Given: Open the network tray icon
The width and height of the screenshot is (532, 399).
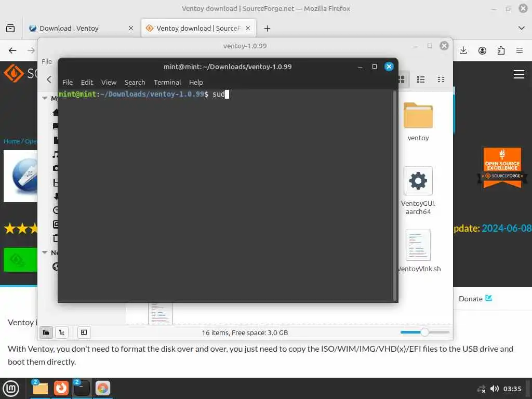Looking at the screenshot, I should click(481, 389).
